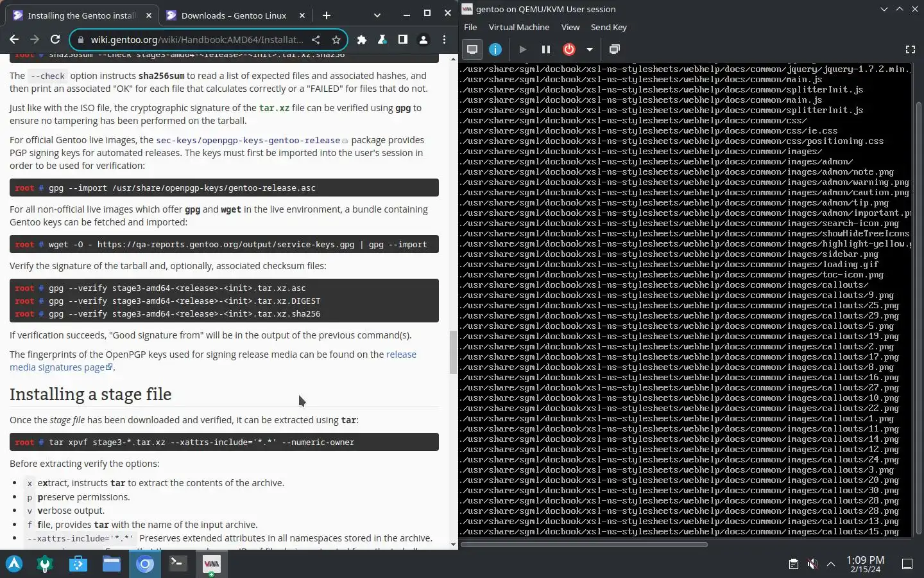The image size is (924, 578).
Task: Bookmark this page with the star icon
Action: click(336, 40)
